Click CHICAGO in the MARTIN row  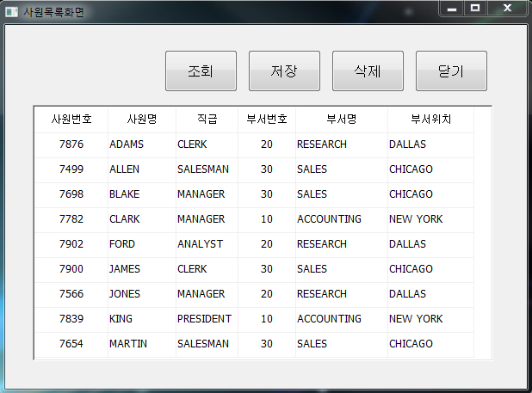[431, 344]
